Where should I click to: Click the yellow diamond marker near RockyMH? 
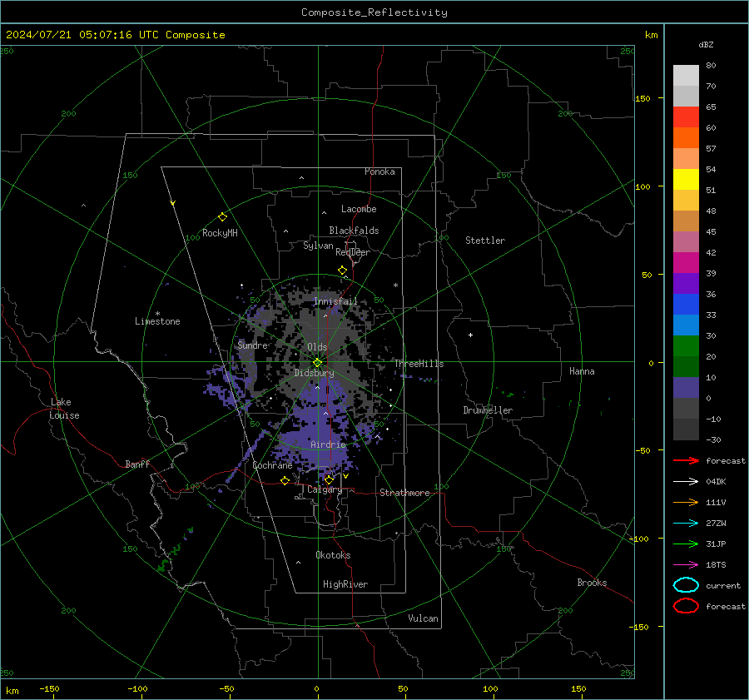pos(222,217)
